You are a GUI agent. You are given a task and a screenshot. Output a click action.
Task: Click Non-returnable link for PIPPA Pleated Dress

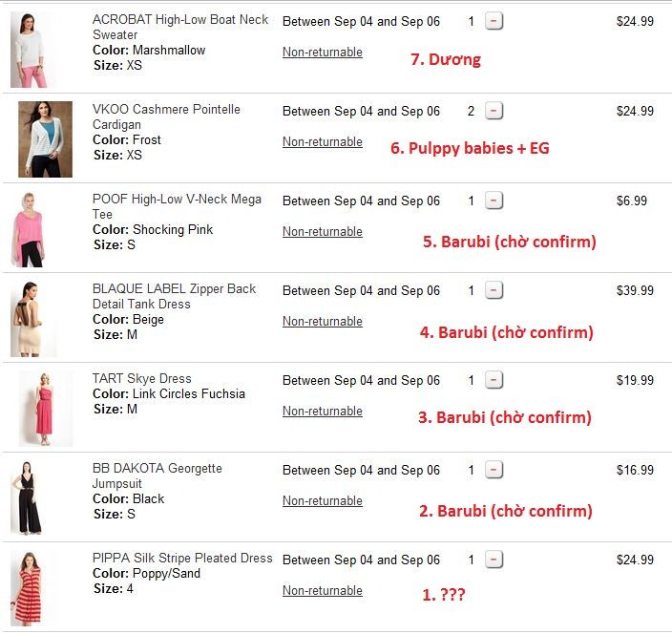323,591
